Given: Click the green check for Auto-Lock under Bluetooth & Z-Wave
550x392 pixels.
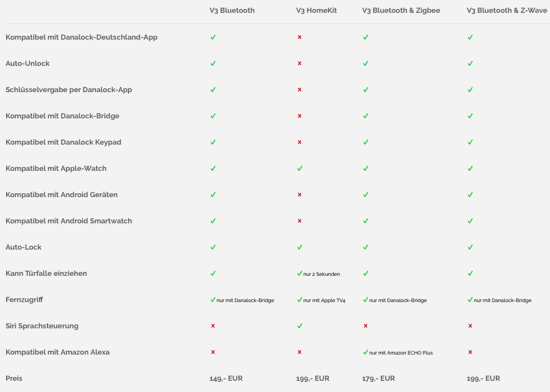Looking at the screenshot, I should 470,247.
